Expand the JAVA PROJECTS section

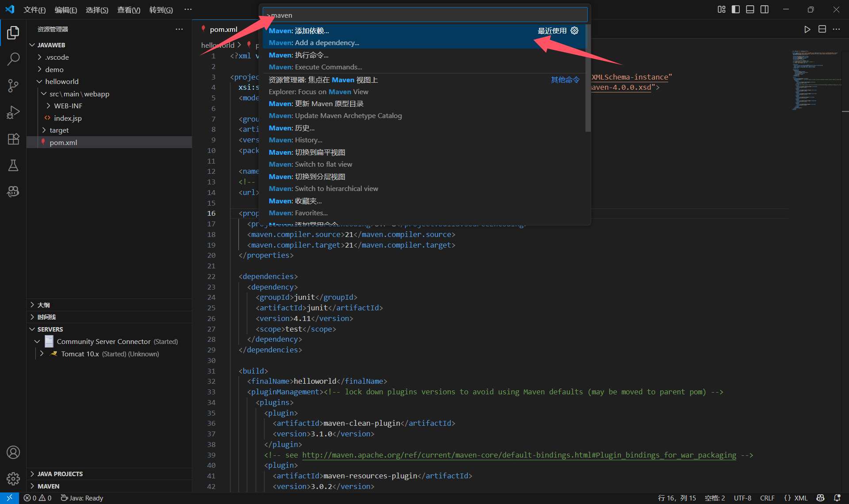(60, 473)
